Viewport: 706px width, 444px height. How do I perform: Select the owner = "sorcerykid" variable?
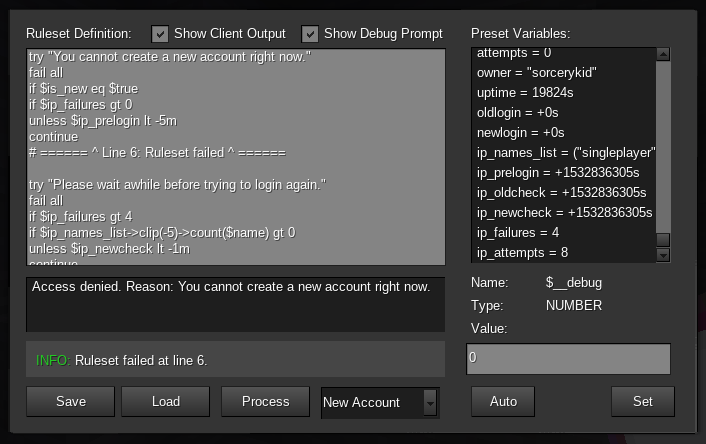click(x=537, y=73)
